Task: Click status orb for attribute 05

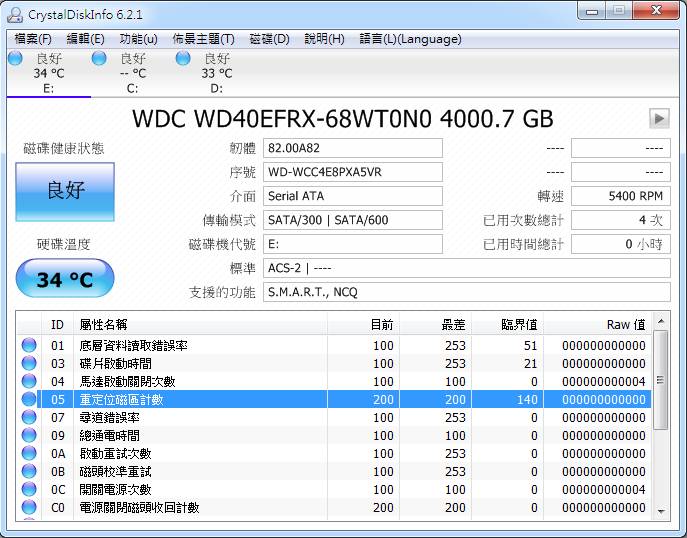Action: (29, 399)
